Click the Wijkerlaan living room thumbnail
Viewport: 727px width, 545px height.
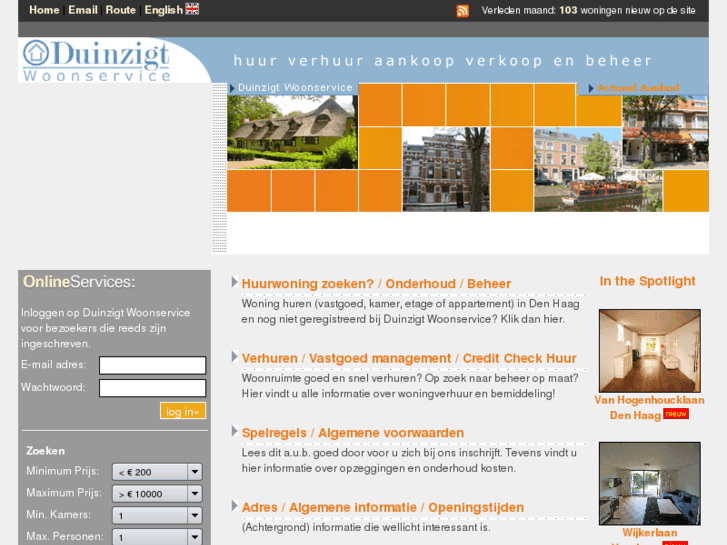pyautogui.click(x=650, y=483)
